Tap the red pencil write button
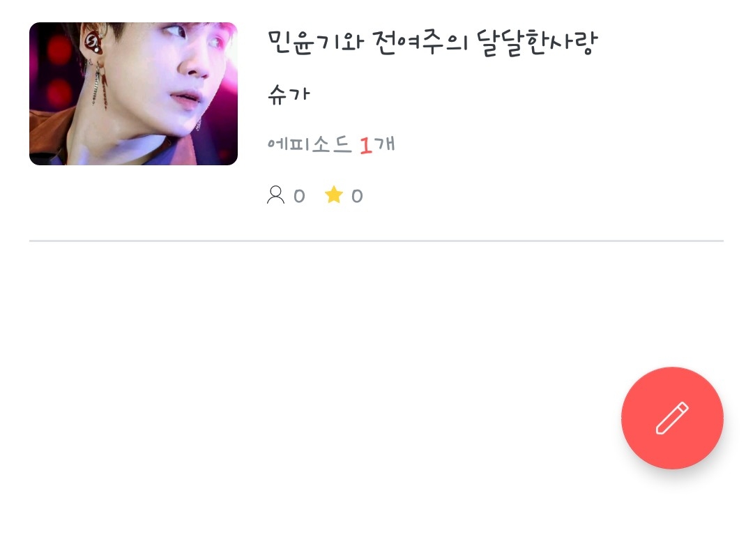 pyautogui.click(x=672, y=418)
